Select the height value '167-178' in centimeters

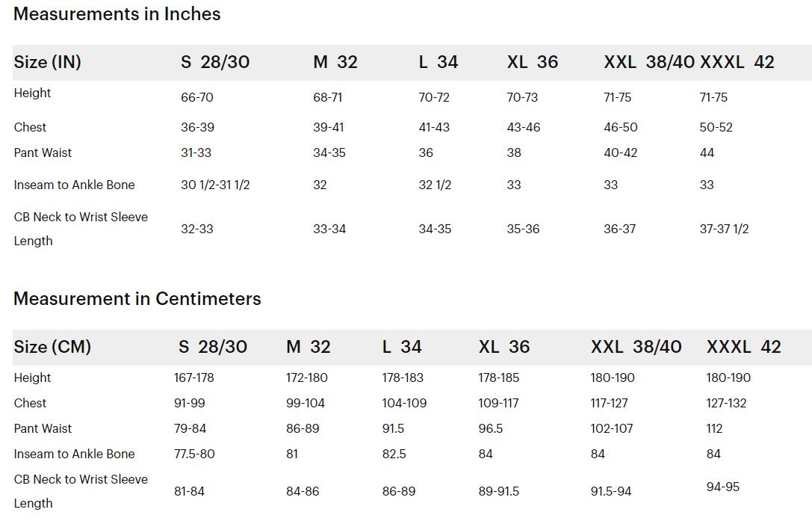tap(194, 377)
